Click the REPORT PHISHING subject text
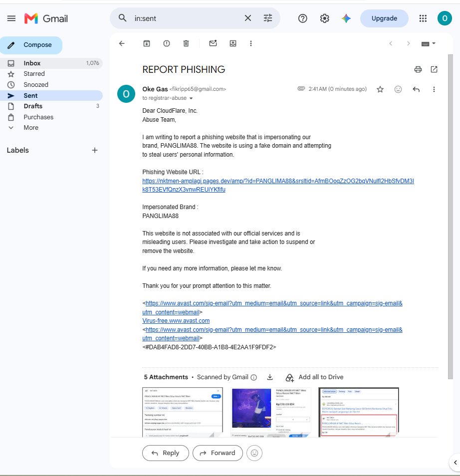 [184, 69]
